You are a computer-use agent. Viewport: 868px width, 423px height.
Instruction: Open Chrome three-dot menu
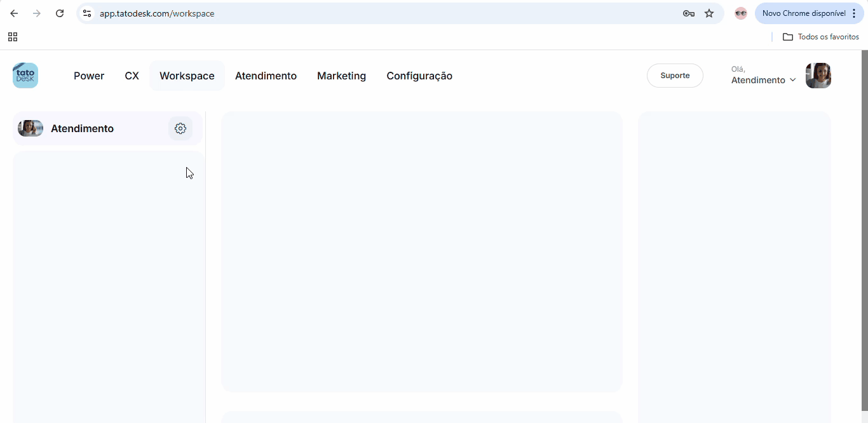pos(854,13)
